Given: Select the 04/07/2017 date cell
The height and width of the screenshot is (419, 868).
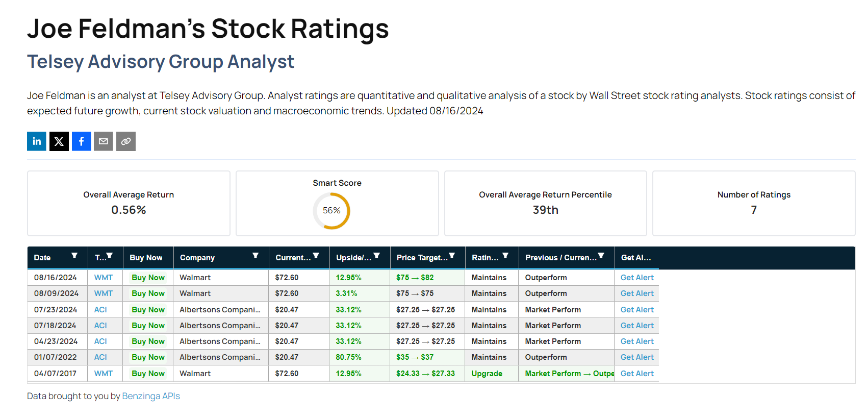Looking at the screenshot, I should [57, 374].
